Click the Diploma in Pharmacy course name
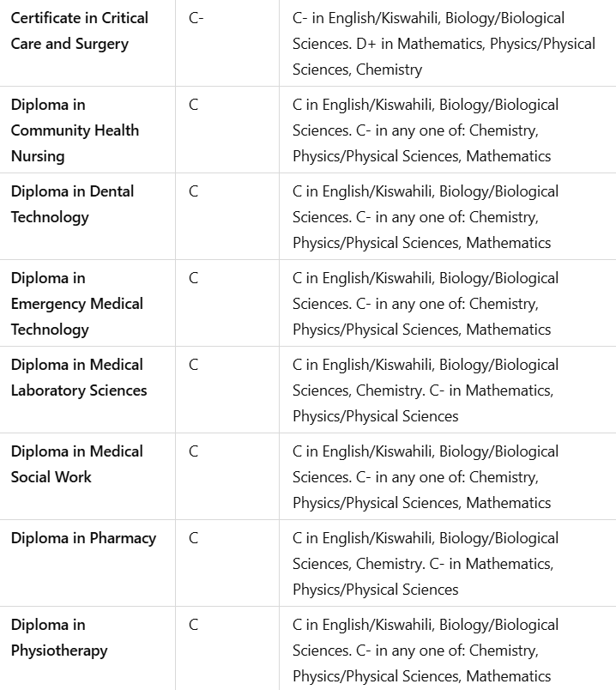The image size is (616, 690). click(x=83, y=538)
